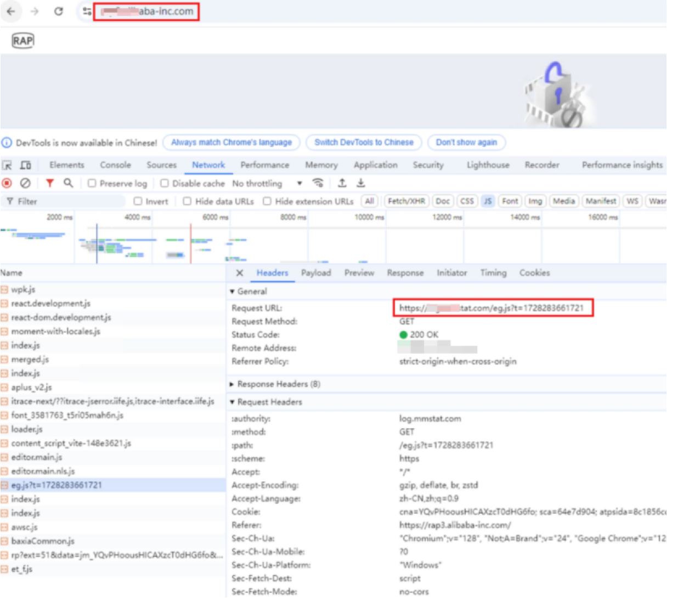The height and width of the screenshot is (602, 700).
Task: Enable the Preserve log checkbox
Action: 92,184
